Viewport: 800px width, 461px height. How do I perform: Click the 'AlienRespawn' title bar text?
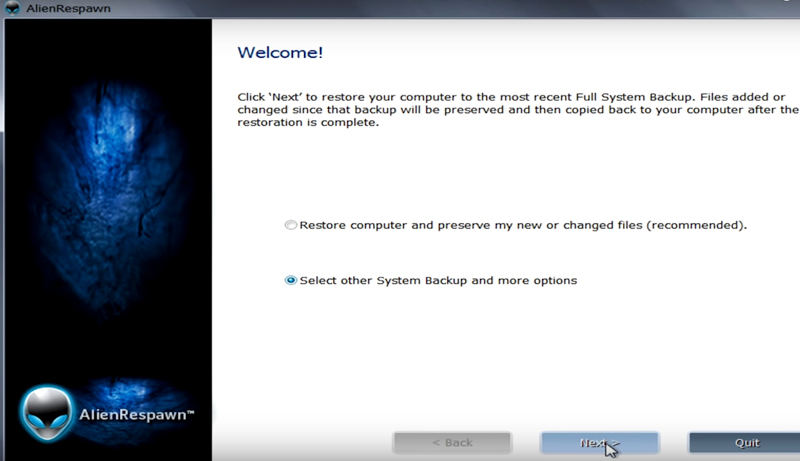click(x=68, y=9)
